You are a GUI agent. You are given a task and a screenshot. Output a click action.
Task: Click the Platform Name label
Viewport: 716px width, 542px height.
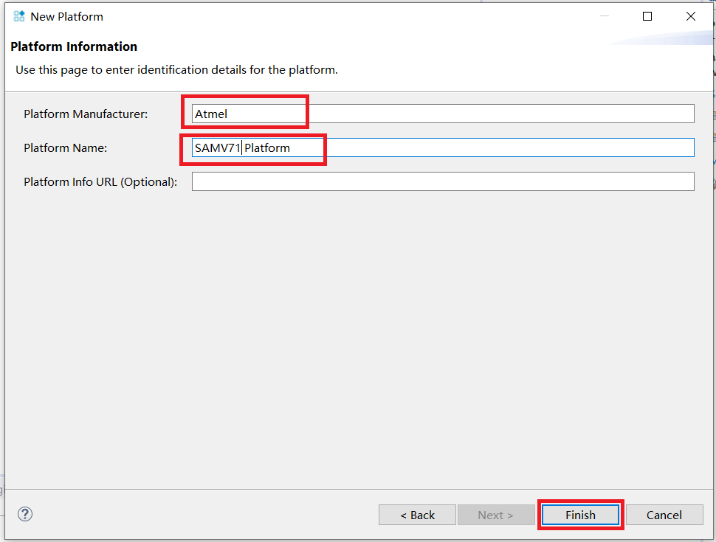click(65, 148)
